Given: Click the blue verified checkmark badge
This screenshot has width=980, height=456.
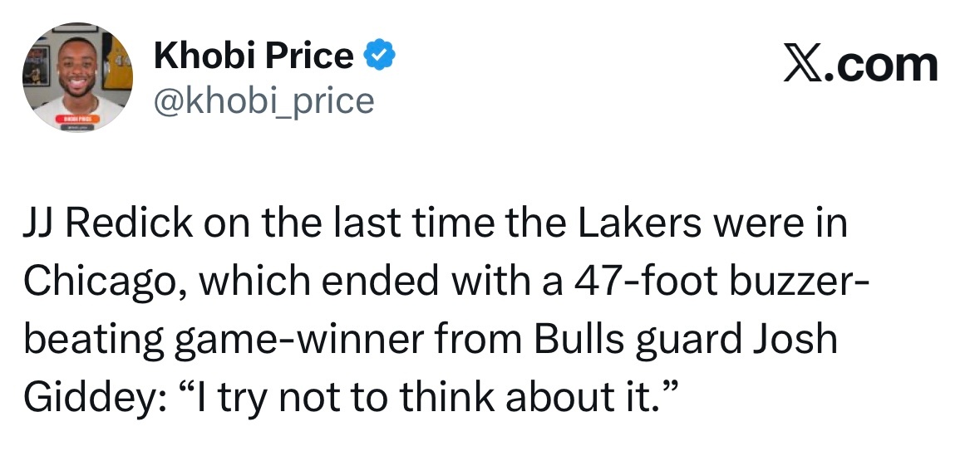Looking at the screenshot, I should pos(379,56).
